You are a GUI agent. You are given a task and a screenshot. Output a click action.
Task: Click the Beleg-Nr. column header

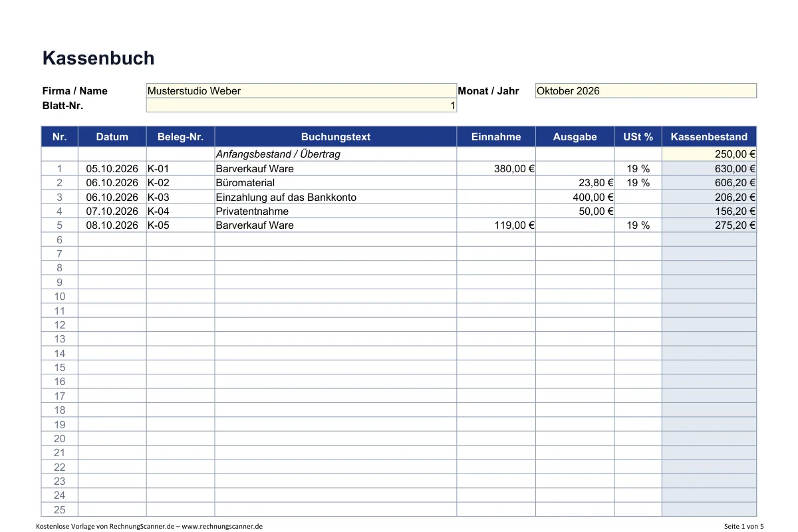(x=180, y=137)
